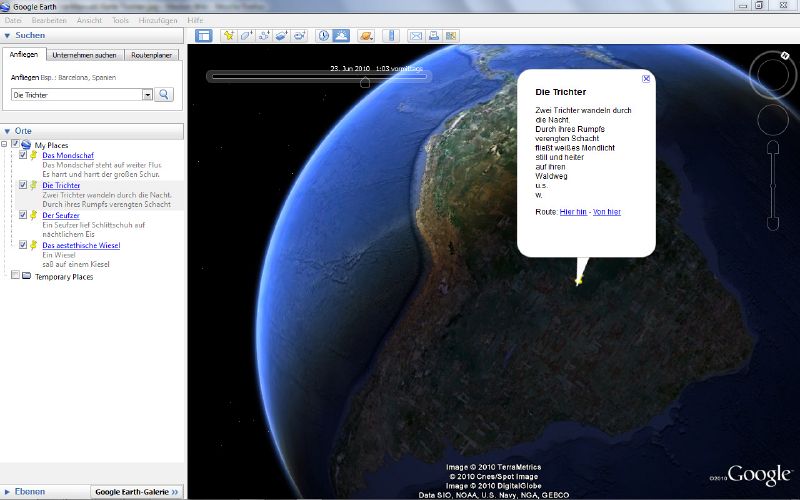Click the zoom out bottom end of slider
This screenshot has width=800, height=500.
[x=773, y=223]
